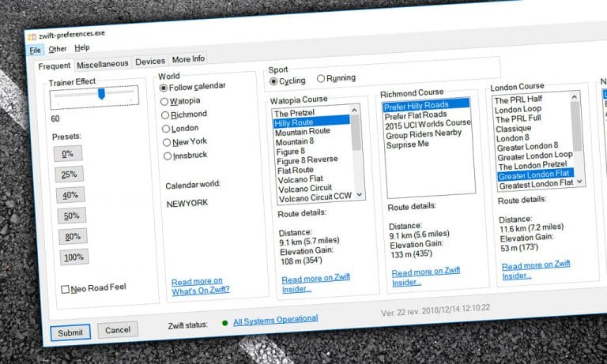Open Richmond Read more on Zwift Insider link
The image size is (607, 364).
(x=425, y=277)
